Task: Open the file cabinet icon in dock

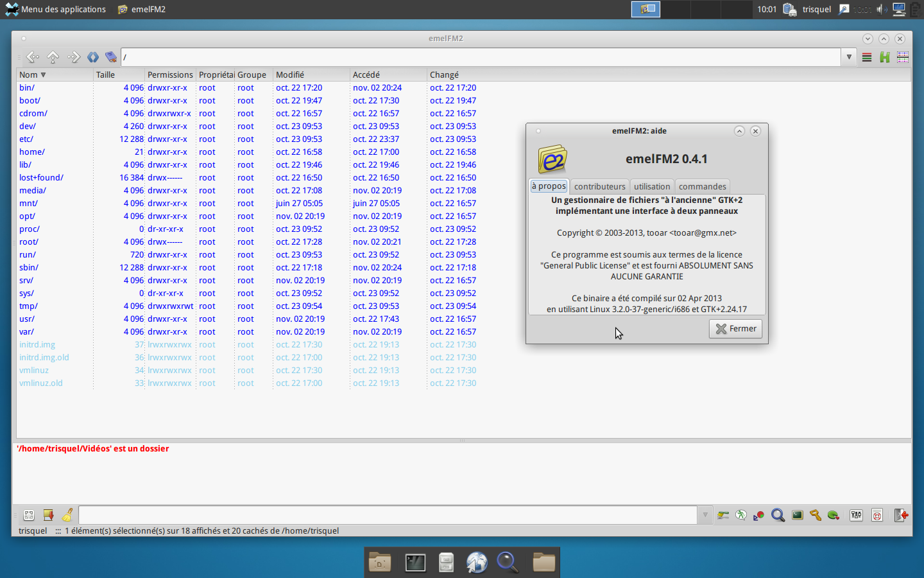Action: coord(446,563)
